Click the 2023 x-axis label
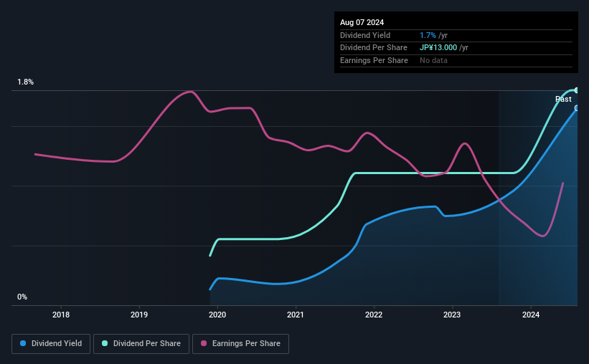The image size is (589, 364). coord(452,315)
